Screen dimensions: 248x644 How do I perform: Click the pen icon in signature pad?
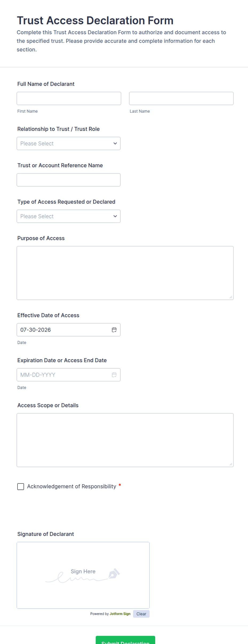tap(114, 574)
